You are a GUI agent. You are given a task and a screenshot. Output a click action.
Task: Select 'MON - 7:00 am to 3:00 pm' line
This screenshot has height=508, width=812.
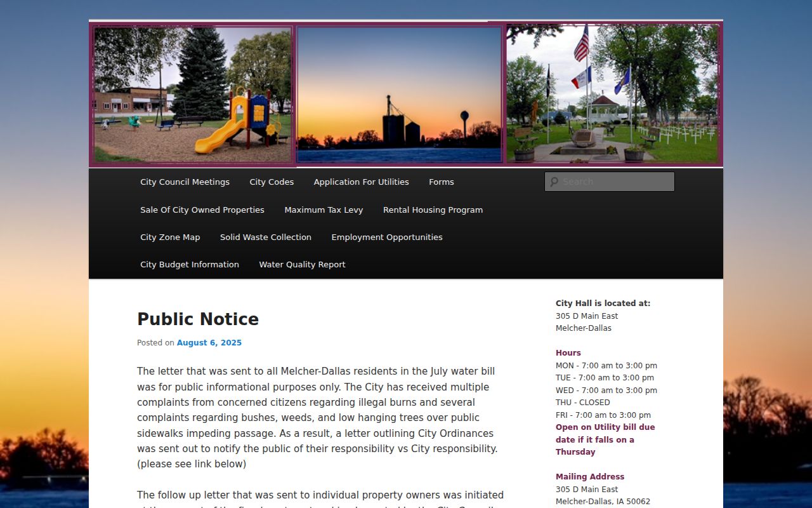tap(606, 366)
